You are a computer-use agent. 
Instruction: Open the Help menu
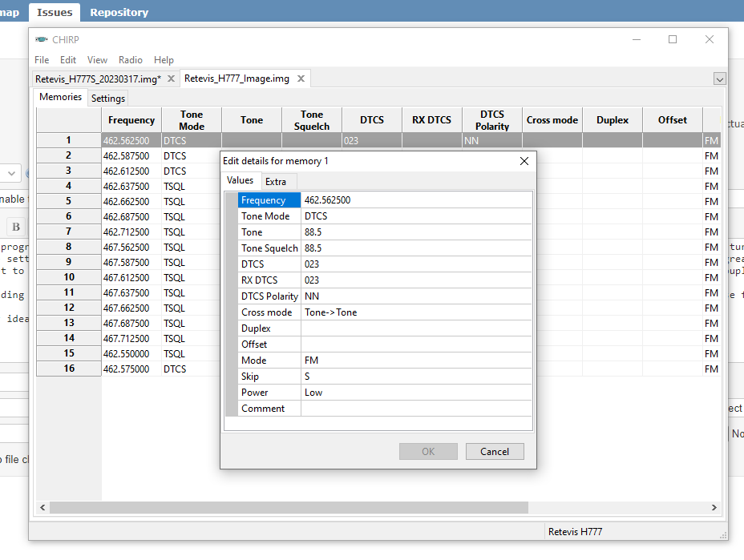(164, 60)
